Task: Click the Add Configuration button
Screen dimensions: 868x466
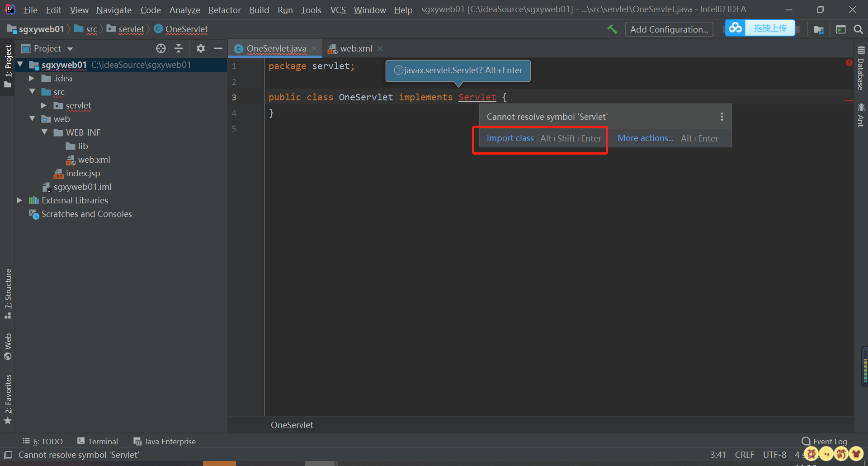Action: pos(669,29)
